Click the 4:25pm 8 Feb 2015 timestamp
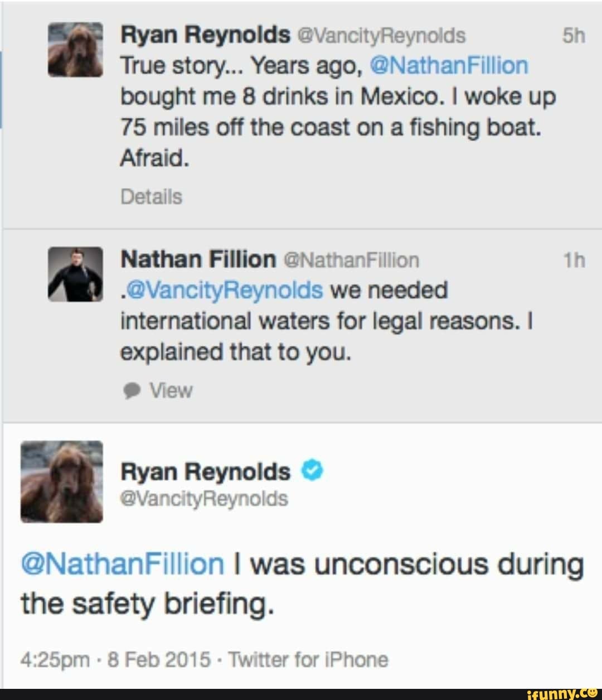The image size is (602, 700). click(x=115, y=660)
